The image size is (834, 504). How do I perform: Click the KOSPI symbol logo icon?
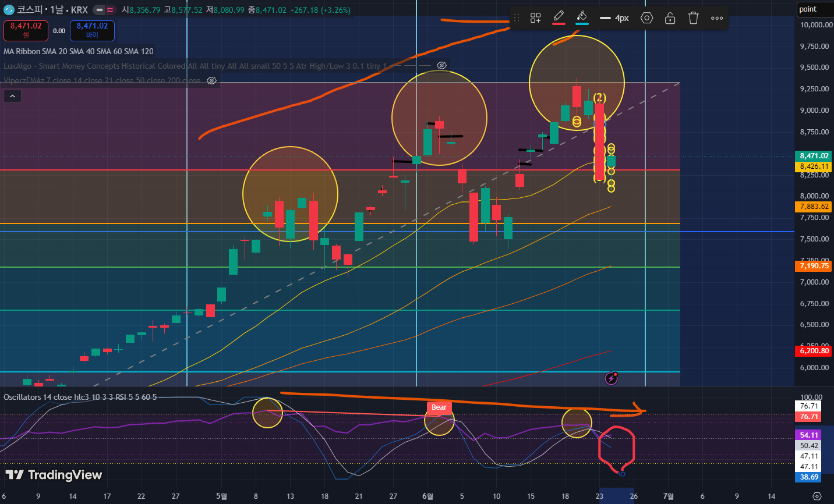click(9, 9)
